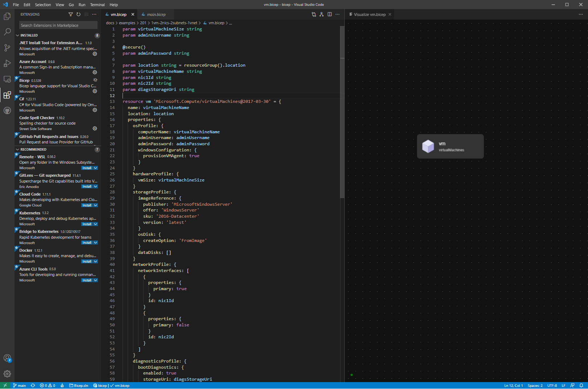Open notifications bell in status bar

pos(581,386)
